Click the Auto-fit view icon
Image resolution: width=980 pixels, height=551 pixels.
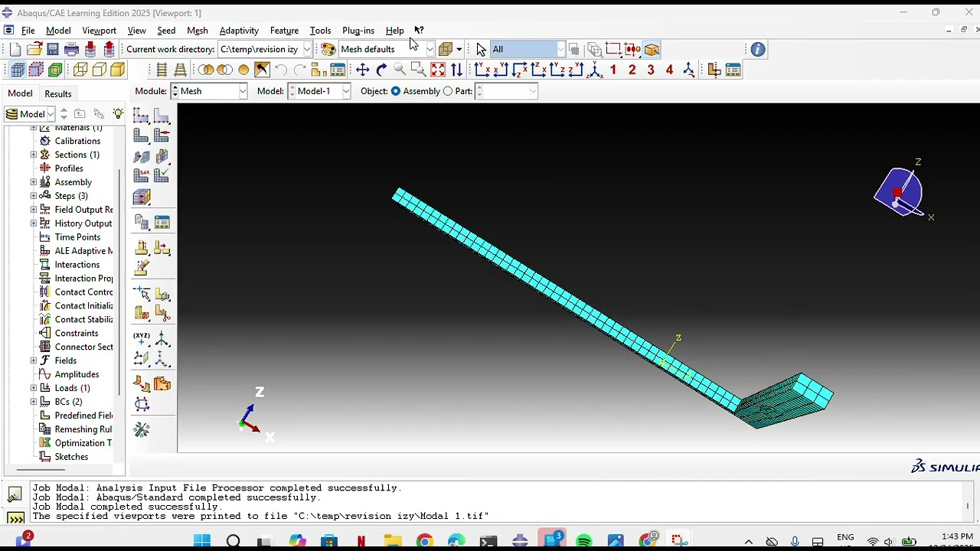click(x=438, y=70)
